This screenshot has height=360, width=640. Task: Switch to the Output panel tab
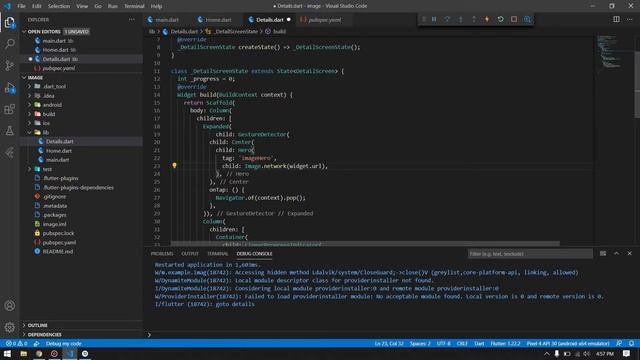(x=190, y=253)
